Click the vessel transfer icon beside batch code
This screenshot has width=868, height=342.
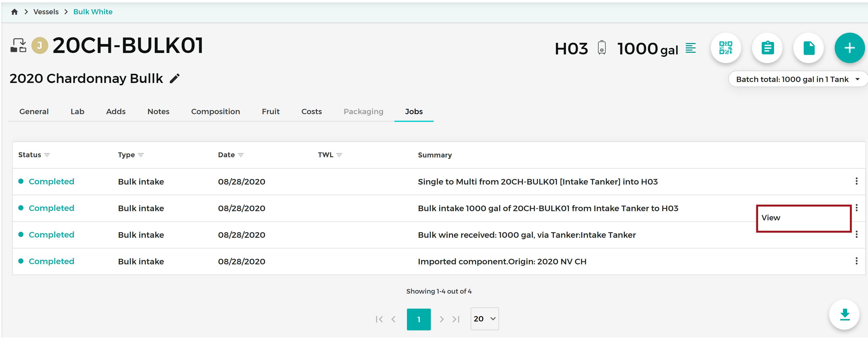click(x=18, y=45)
